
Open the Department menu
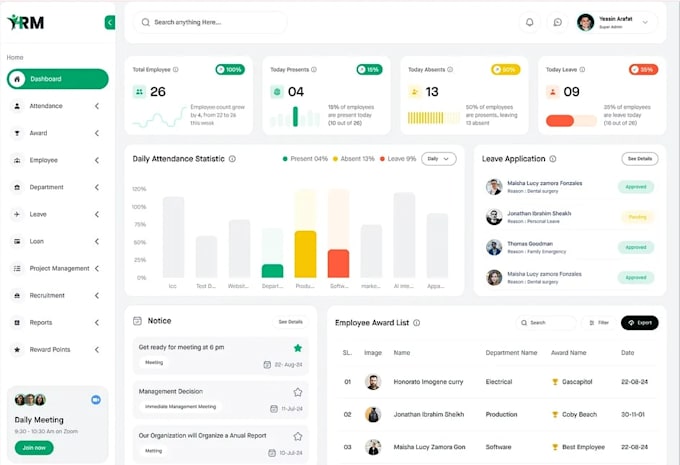click(46, 187)
